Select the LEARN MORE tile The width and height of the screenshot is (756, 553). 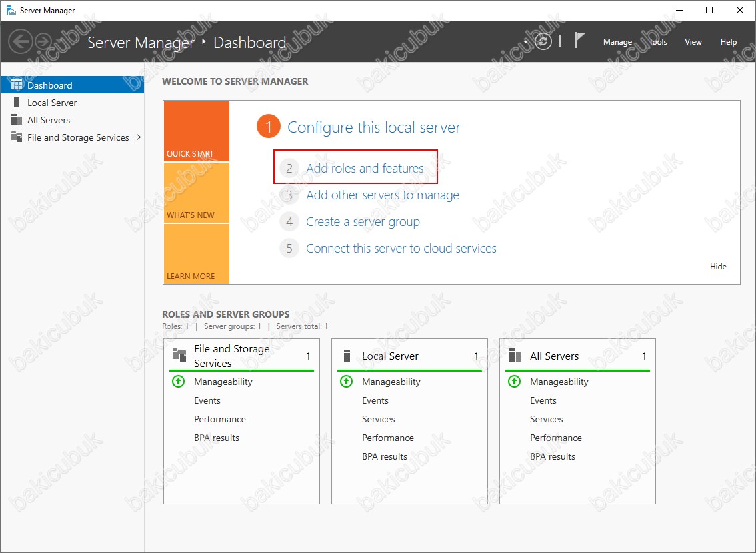(x=197, y=254)
